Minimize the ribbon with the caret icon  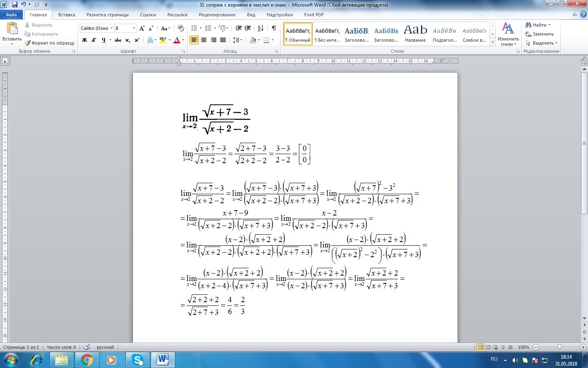click(575, 15)
